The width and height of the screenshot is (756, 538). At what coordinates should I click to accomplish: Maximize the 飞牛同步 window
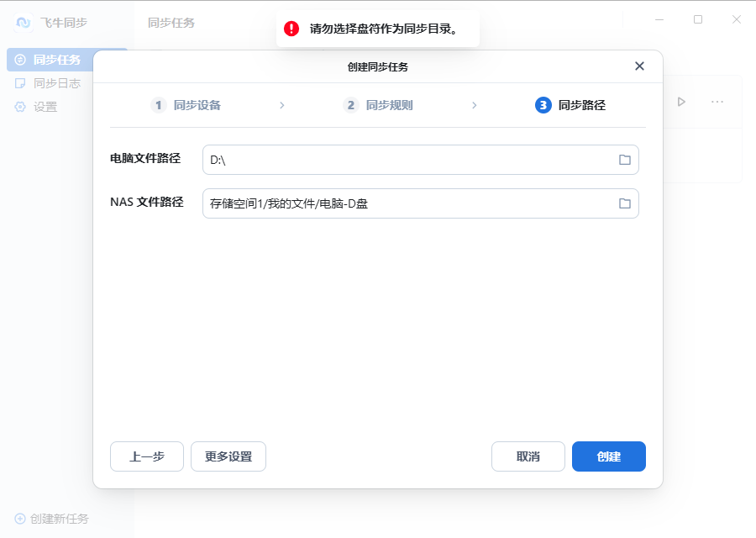[698, 20]
